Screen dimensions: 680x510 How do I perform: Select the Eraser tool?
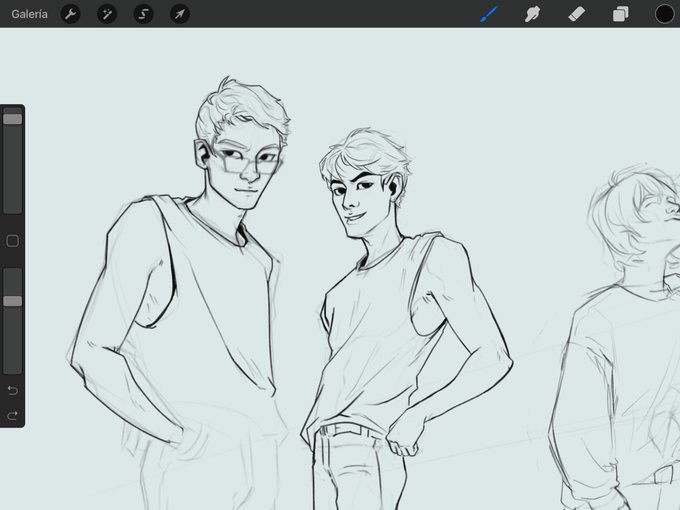click(x=576, y=14)
